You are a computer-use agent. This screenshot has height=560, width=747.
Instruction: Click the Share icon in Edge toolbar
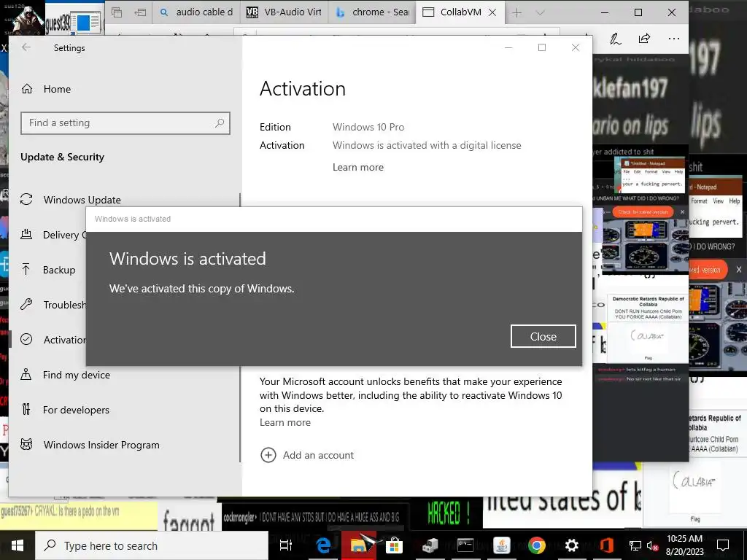tap(645, 39)
